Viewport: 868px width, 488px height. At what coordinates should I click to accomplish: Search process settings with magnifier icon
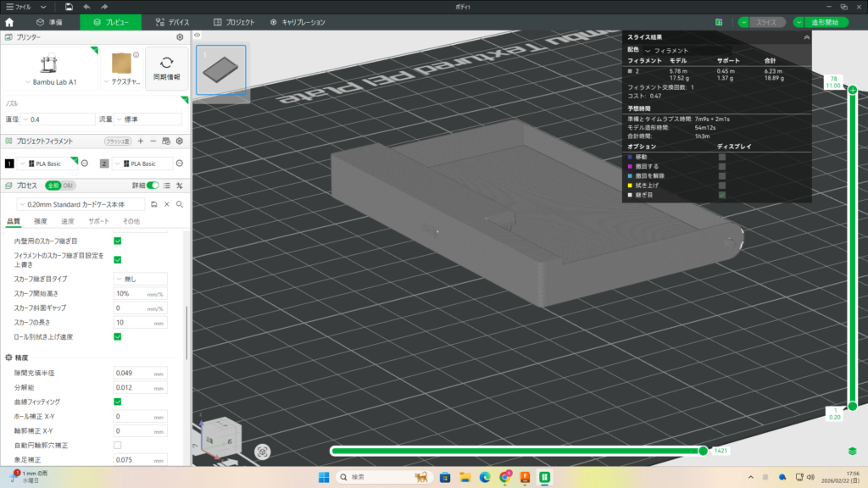pos(180,204)
